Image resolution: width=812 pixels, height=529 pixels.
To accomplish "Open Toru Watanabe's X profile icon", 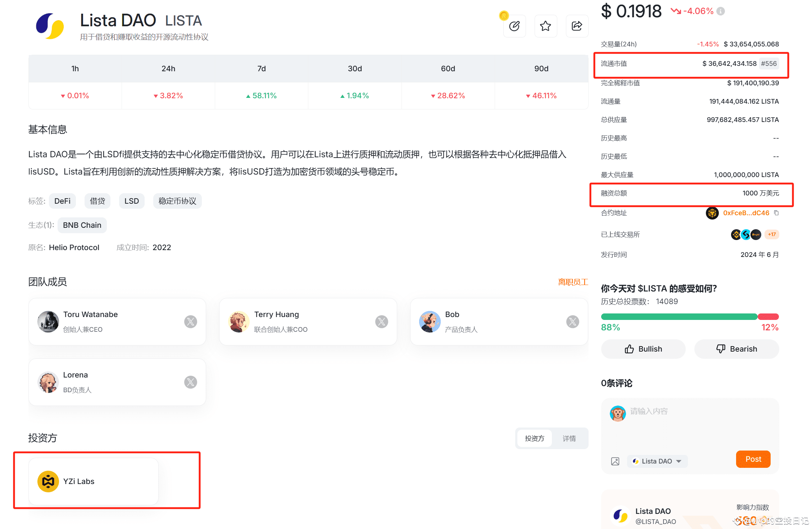I will click(191, 321).
